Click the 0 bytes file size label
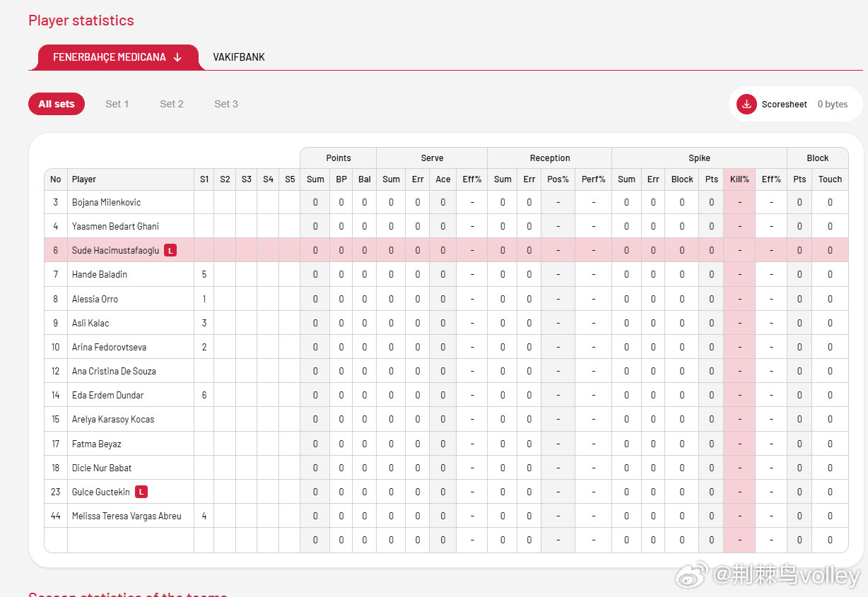The height and width of the screenshot is (597, 868). point(833,104)
